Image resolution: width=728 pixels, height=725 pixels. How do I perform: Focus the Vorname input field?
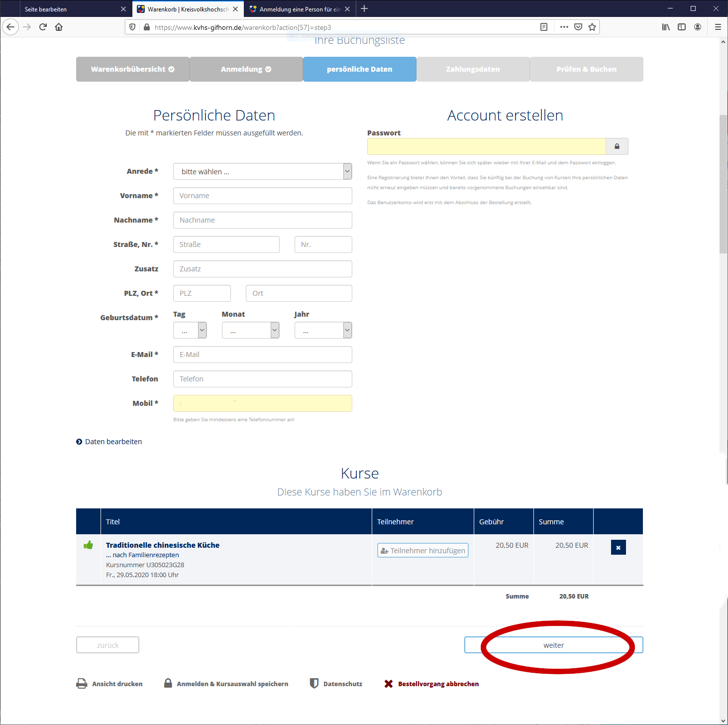pos(262,196)
